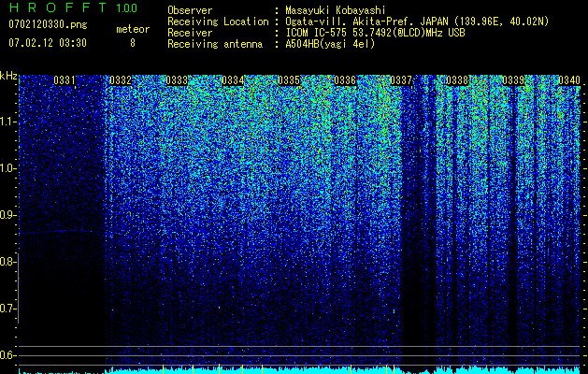Click the ICOM IC-575 receiver text
This screenshot has width=588, height=374.
[375, 33]
